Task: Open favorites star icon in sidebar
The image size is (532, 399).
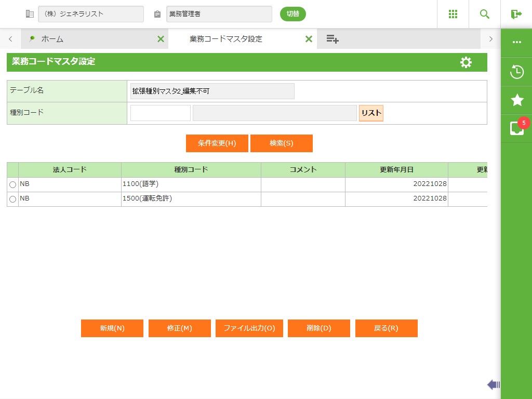Action: point(516,100)
